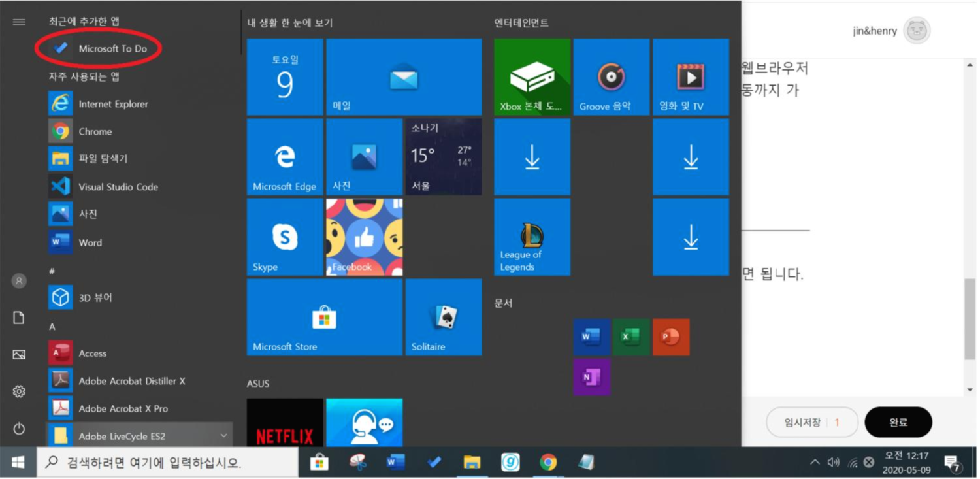Viewport: 980px width, 479px height.
Task: Switch to Word on the taskbar
Action: [x=395, y=463]
